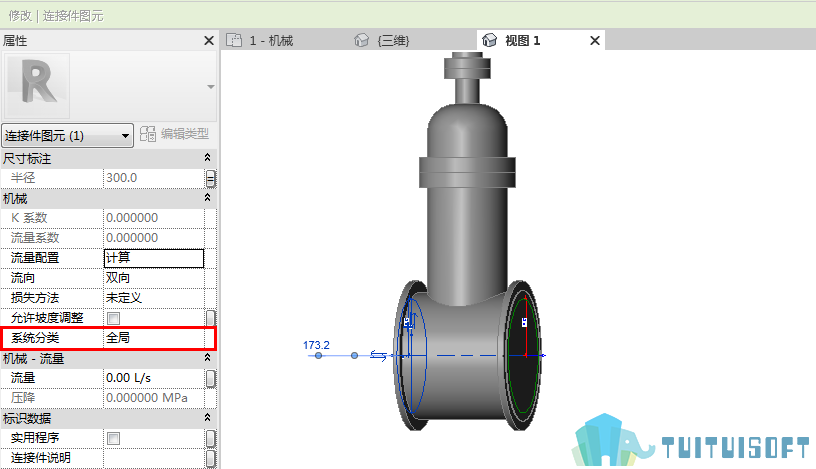Click the 允许坡度调整 associate parameter button

point(210,318)
